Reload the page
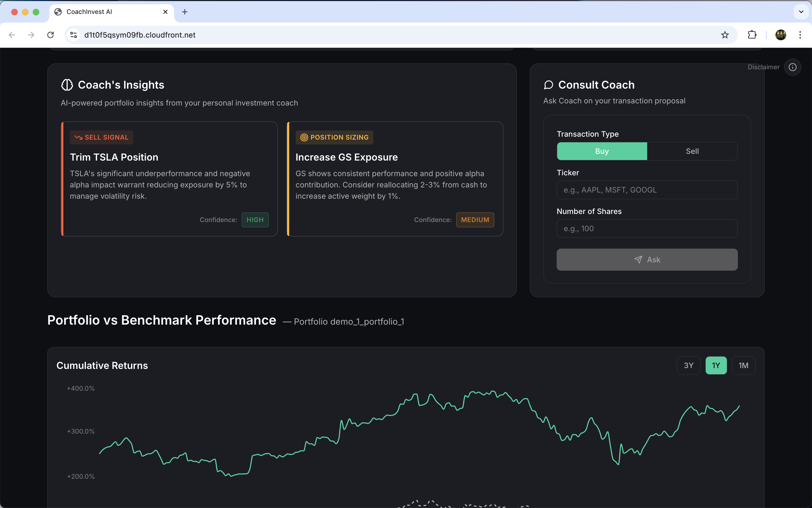Screen dimensions: 812x508 click(50, 35)
